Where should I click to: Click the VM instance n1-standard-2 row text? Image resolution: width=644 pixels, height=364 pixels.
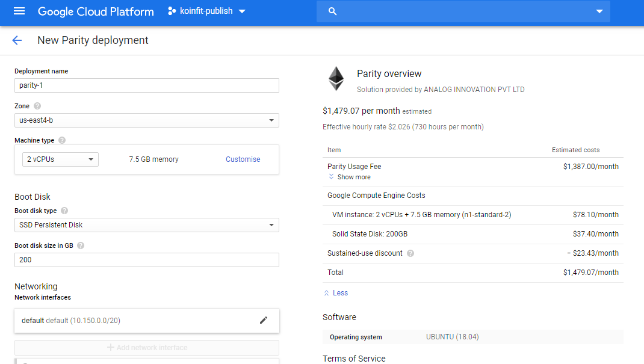pos(421,215)
